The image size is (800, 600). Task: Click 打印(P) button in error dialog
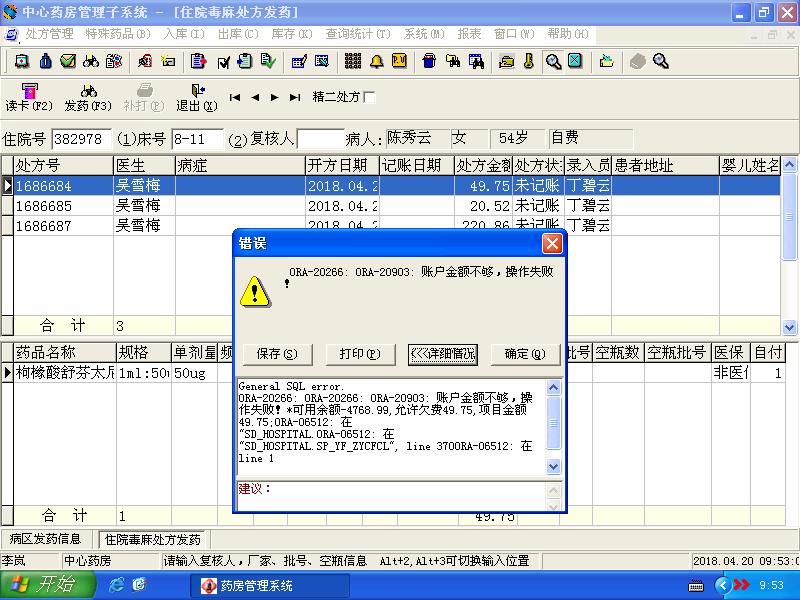[360, 354]
